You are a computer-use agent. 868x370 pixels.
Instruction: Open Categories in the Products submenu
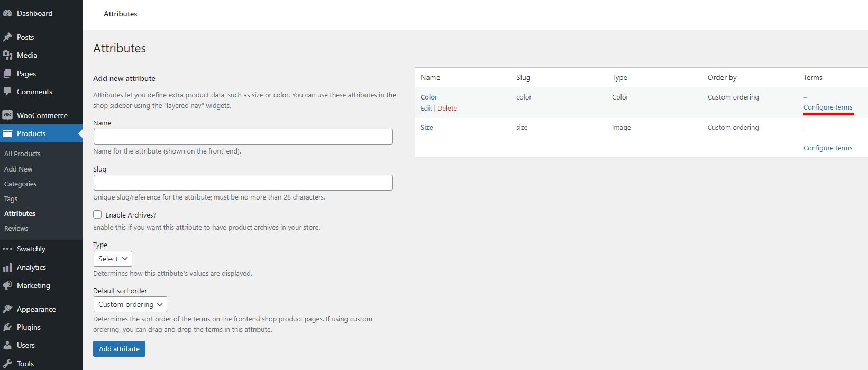21,184
